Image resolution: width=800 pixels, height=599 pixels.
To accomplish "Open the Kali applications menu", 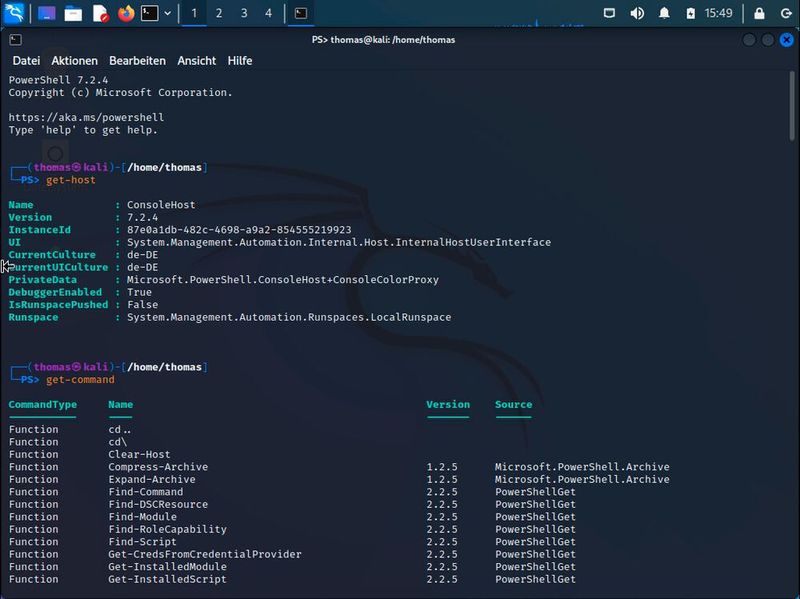I will click(13, 13).
